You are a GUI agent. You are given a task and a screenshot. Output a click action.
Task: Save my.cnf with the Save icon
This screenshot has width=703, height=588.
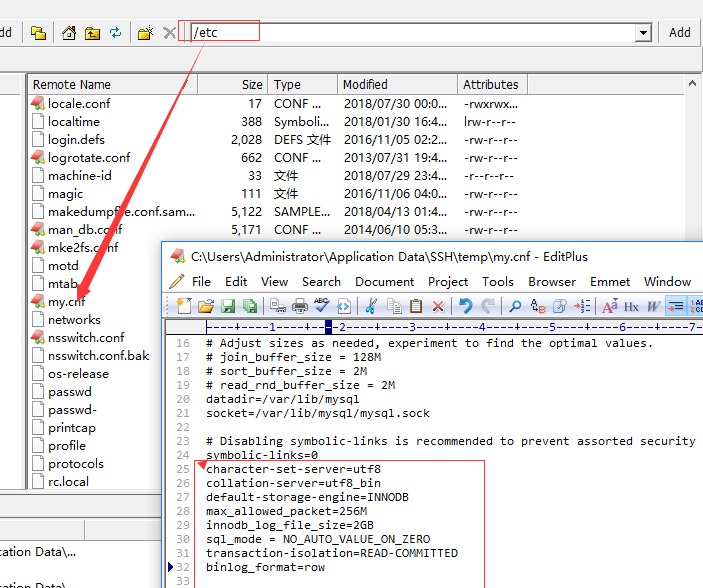coord(228,306)
